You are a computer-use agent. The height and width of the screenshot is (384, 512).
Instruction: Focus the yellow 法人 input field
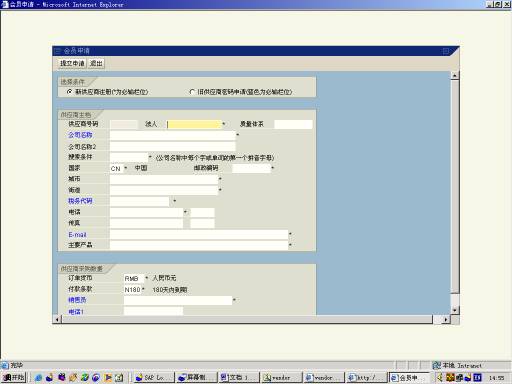point(194,124)
